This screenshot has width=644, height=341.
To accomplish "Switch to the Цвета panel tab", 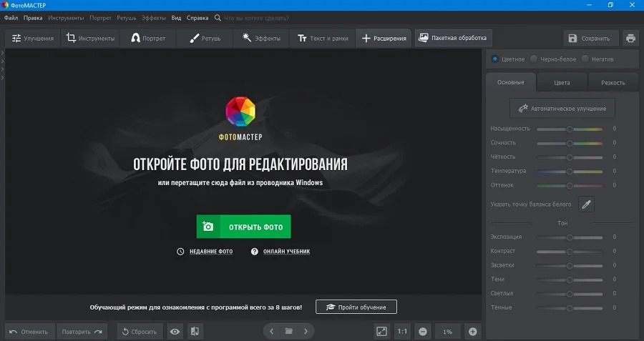I will (x=562, y=82).
